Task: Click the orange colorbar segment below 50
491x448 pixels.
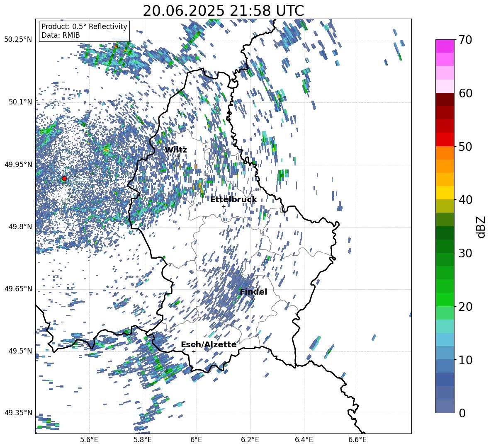Action: point(445,153)
